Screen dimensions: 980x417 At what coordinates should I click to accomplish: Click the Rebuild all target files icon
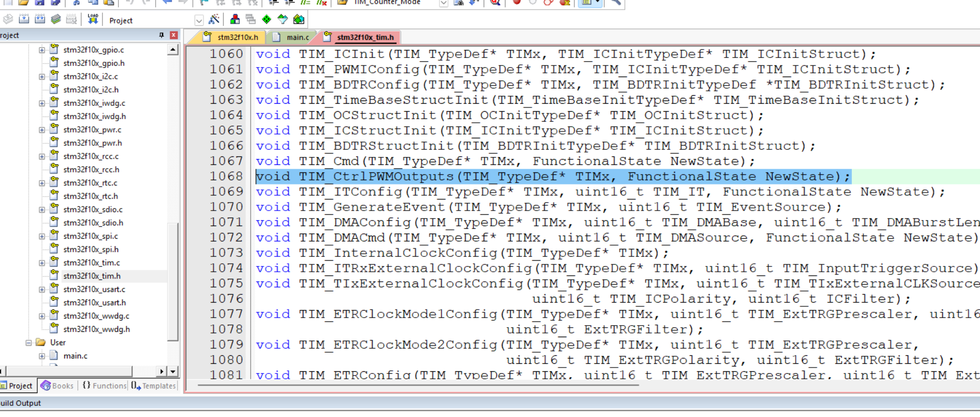(x=40, y=20)
